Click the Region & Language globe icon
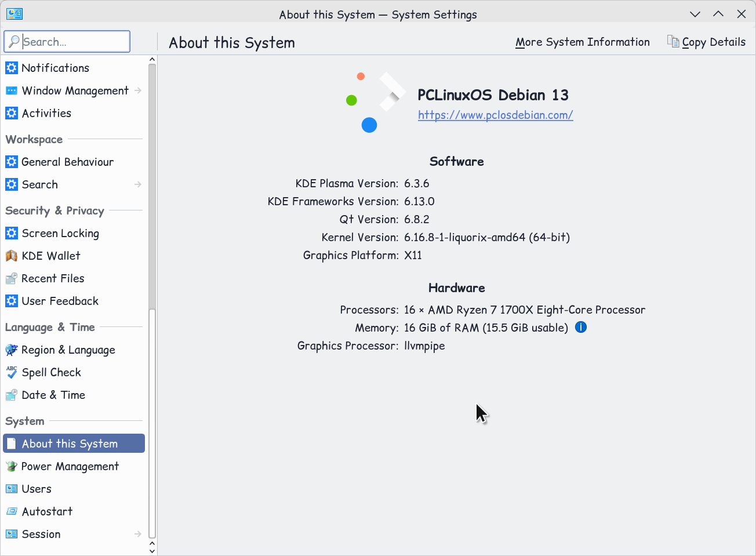 pyautogui.click(x=12, y=350)
